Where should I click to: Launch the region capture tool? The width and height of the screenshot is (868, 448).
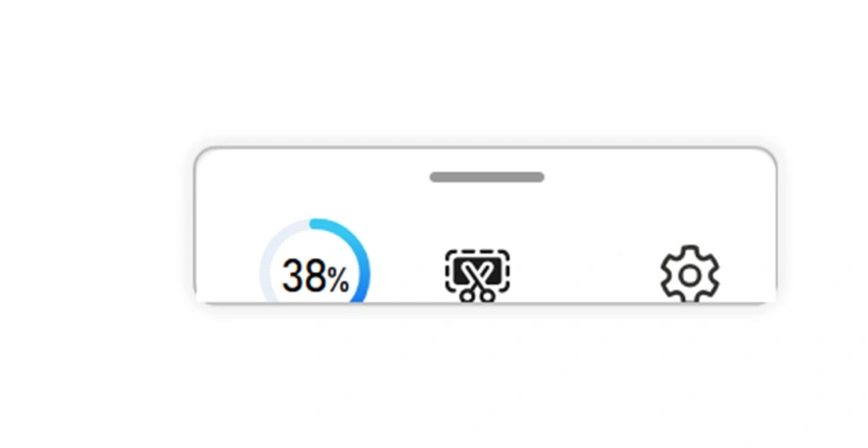[477, 275]
